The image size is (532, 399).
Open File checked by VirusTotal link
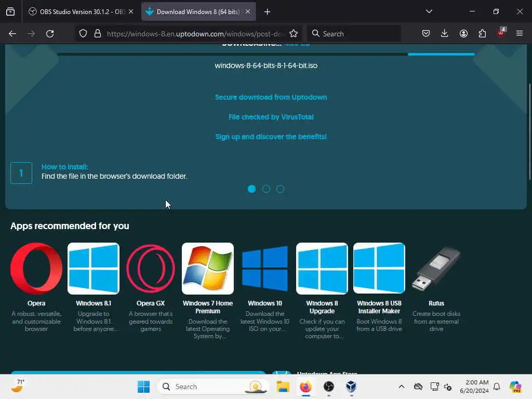click(x=271, y=117)
